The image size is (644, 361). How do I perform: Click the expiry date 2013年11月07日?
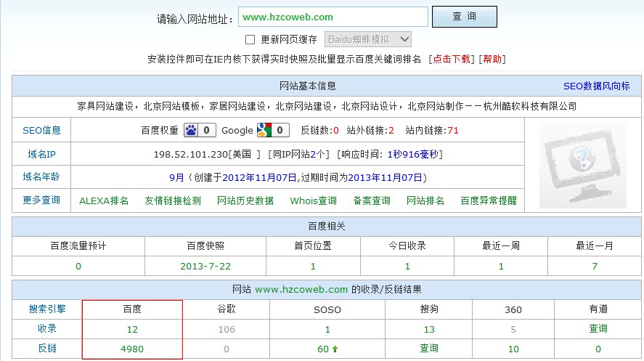[385, 177]
